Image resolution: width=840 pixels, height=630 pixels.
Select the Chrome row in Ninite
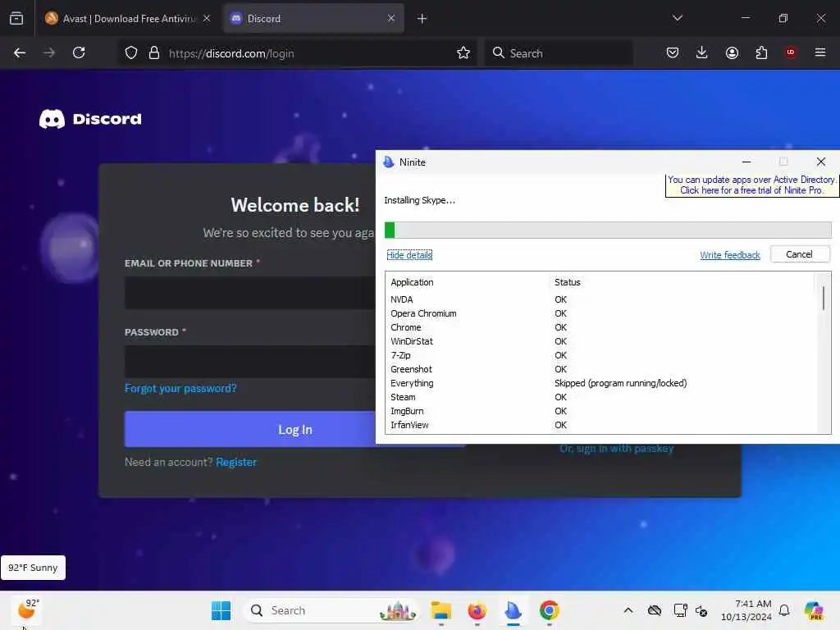[600, 327]
